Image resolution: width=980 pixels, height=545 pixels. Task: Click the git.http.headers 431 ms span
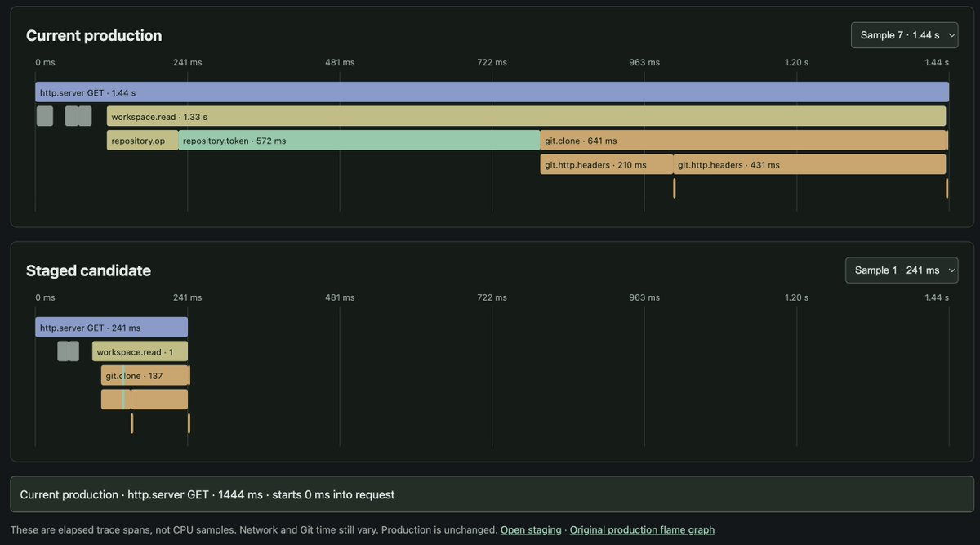coord(809,164)
